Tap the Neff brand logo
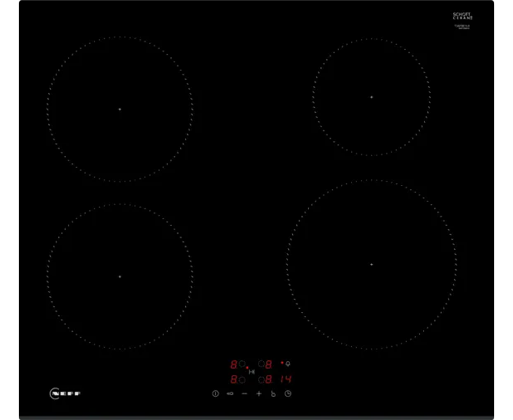 point(65,393)
